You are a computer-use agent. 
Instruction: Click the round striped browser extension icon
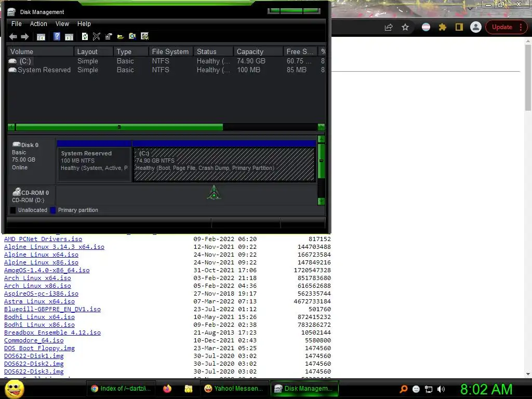click(x=426, y=27)
